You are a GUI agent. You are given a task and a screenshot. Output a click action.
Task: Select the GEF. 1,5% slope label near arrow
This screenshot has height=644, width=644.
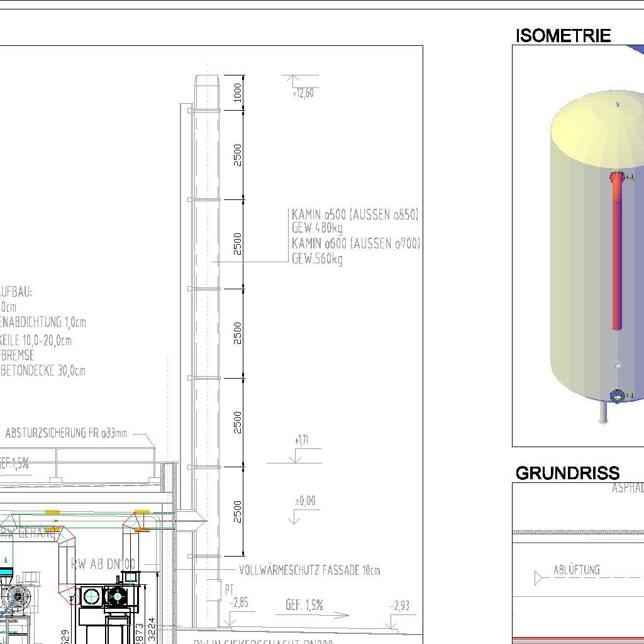[304, 605]
